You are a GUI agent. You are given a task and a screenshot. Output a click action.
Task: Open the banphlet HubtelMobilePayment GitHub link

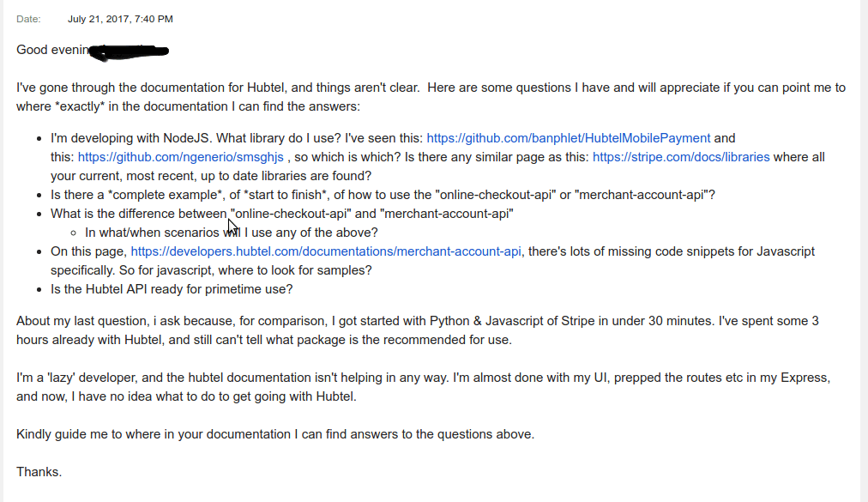point(568,138)
